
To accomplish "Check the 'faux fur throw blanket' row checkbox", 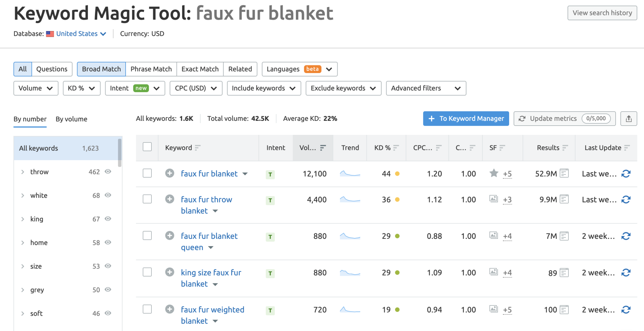I will tap(147, 199).
